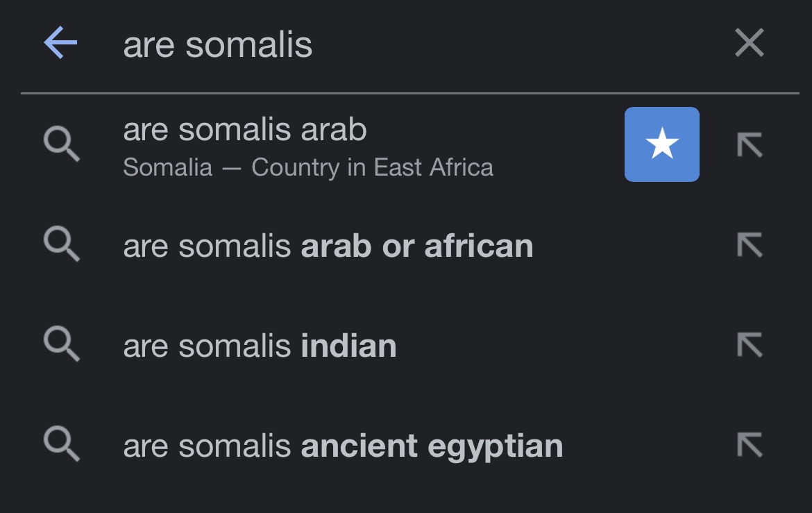Tap the bold 'ancient egyptian' text
Screen dimensions: 812x513
(x=432, y=446)
